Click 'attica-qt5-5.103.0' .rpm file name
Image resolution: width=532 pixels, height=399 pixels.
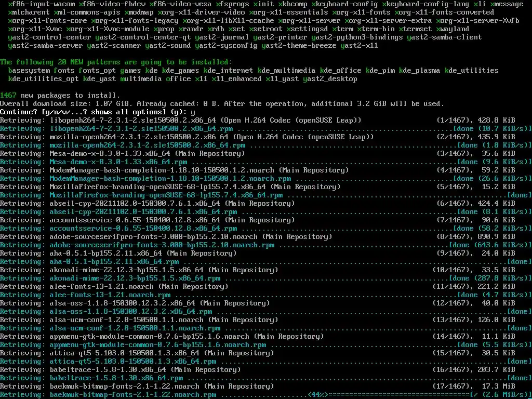tap(133, 362)
